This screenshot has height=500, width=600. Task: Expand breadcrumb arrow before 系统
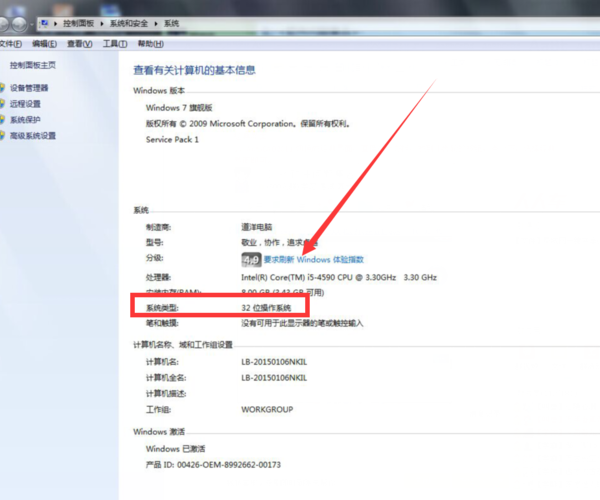156,24
